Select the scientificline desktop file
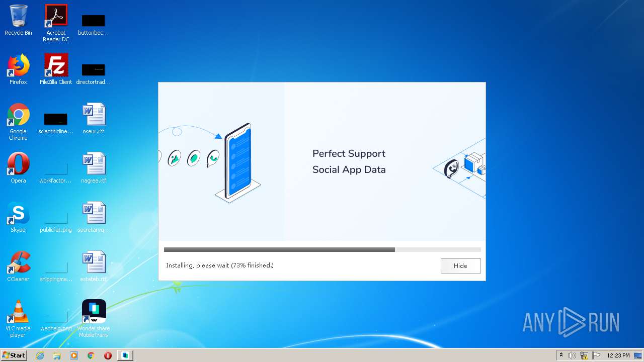This screenshot has height=362, width=644. tap(56, 123)
